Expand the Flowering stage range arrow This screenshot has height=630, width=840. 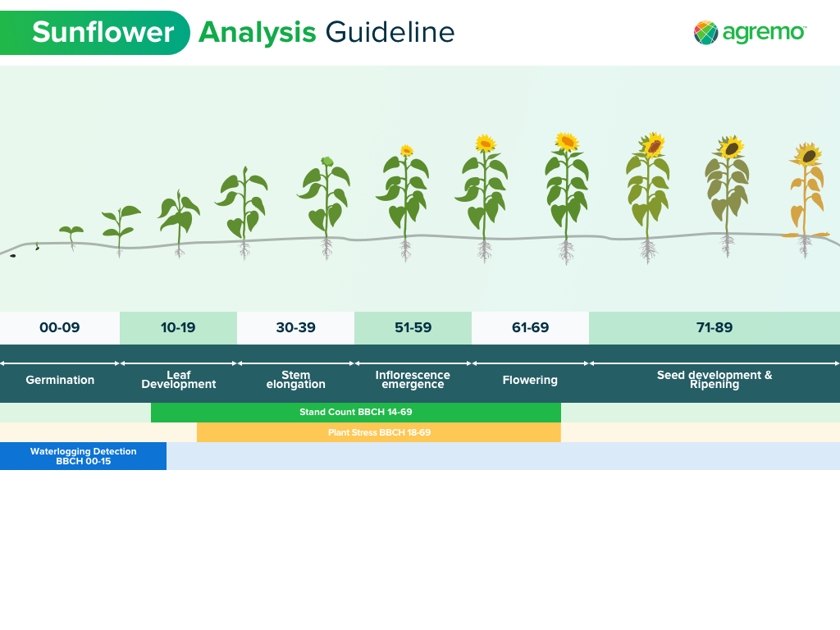point(530,362)
